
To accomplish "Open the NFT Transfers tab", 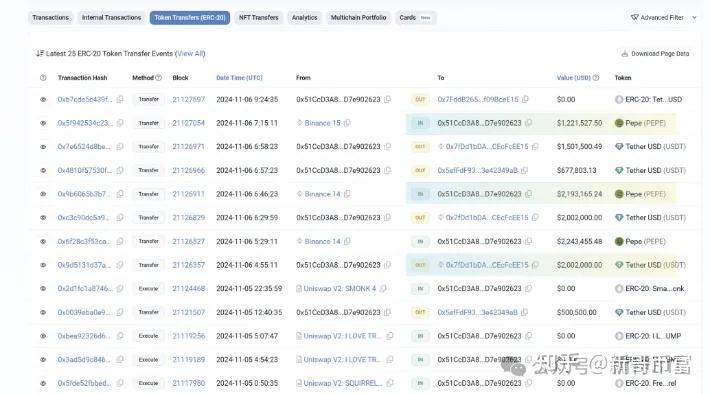I will 259,18.
